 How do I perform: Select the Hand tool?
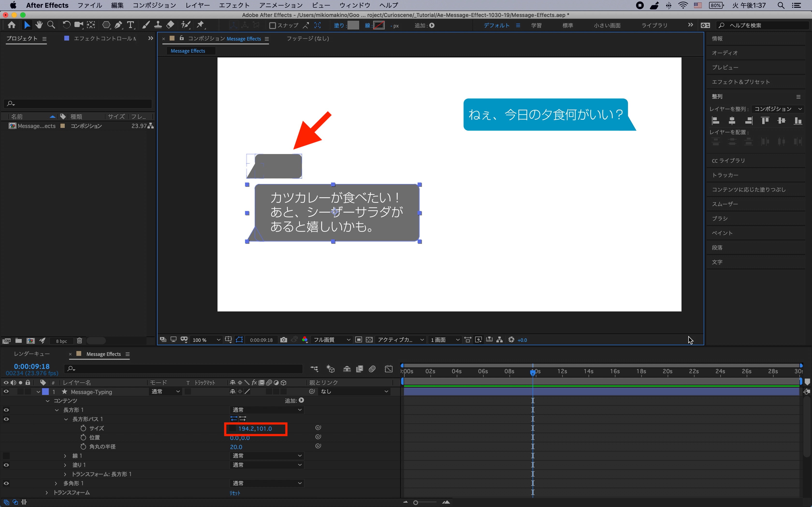(x=39, y=25)
